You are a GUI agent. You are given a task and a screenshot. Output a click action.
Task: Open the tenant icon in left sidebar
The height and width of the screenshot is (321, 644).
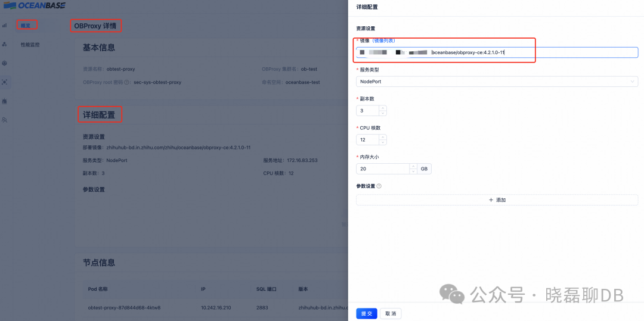click(x=5, y=63)
